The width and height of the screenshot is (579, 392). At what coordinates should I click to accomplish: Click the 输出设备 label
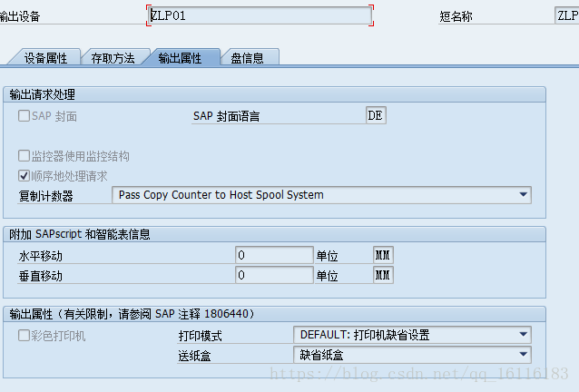click(20, 16)
